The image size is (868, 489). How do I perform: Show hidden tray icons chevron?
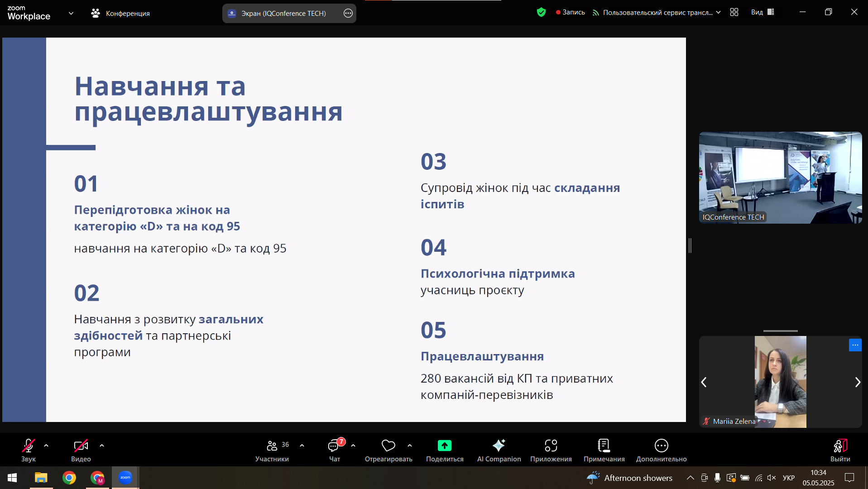690,478
